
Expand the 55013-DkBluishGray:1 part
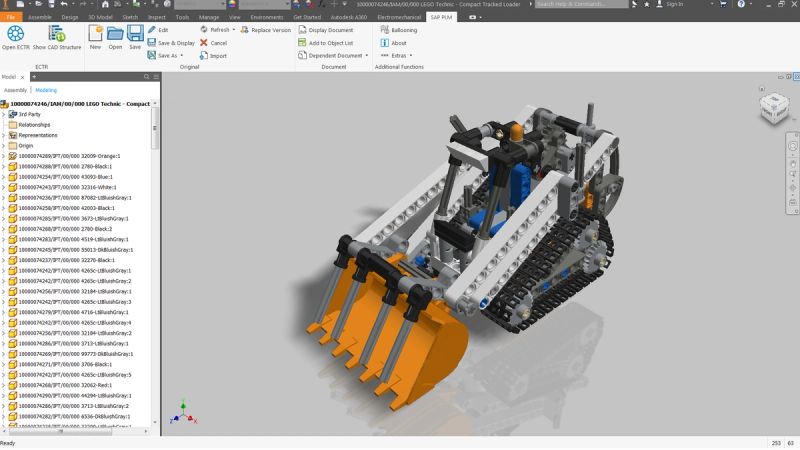pos(4,250)
